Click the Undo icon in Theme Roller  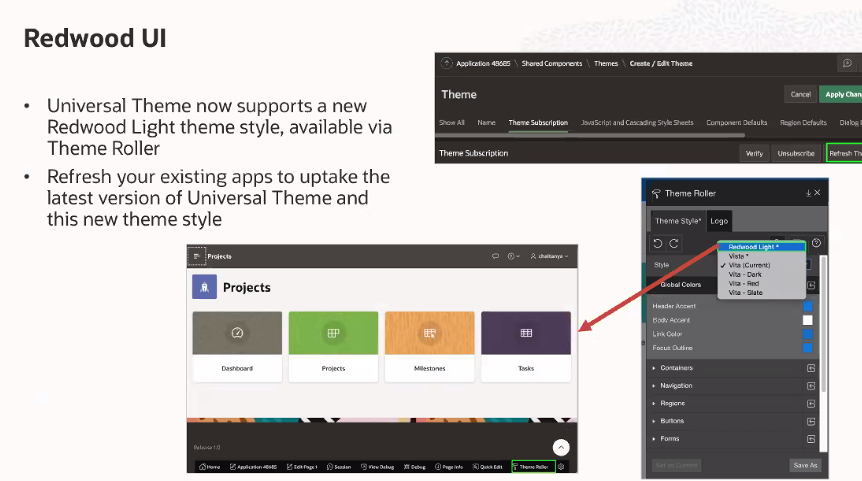pyautogui.click(x=657, y=243)
